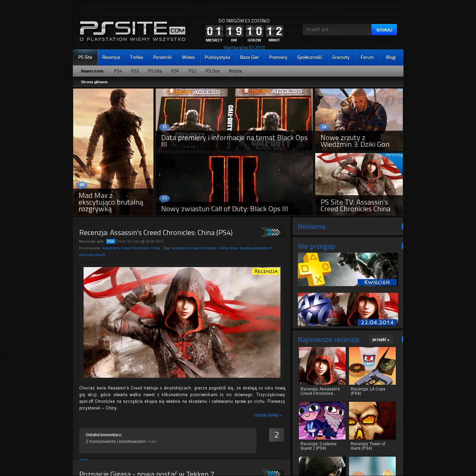Click the comment count box showing 2
Viewport: 476px width, 476px height.
click(x=276, y=435)
